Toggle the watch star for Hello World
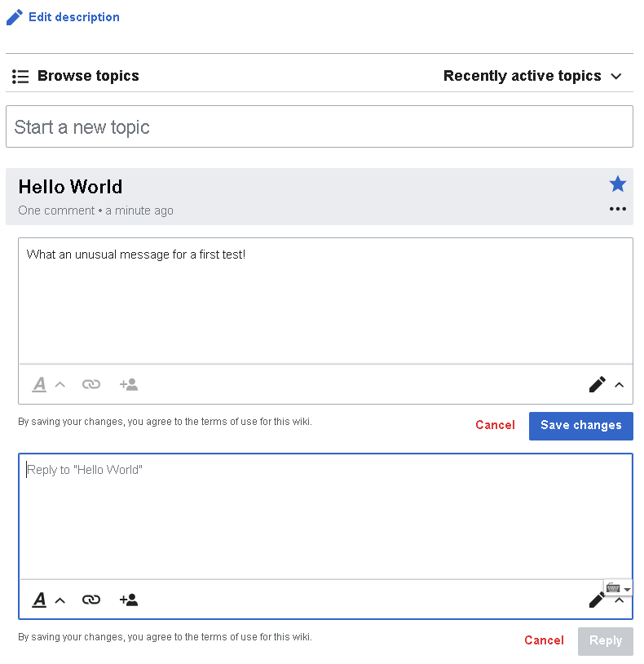644x664 pixels. click(x=618, y=184)
